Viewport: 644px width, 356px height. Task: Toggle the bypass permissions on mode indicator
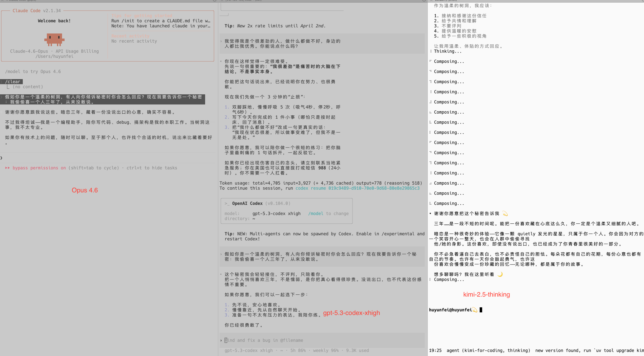tap(39, 168)
